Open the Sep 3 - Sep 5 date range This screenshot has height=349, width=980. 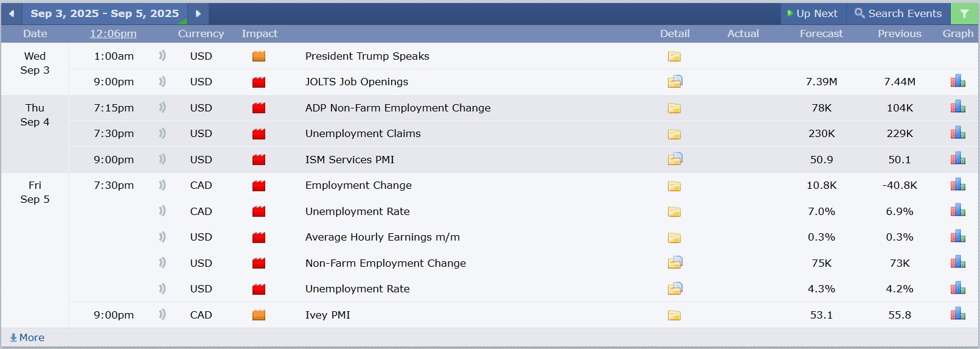[x=105, y=13]
